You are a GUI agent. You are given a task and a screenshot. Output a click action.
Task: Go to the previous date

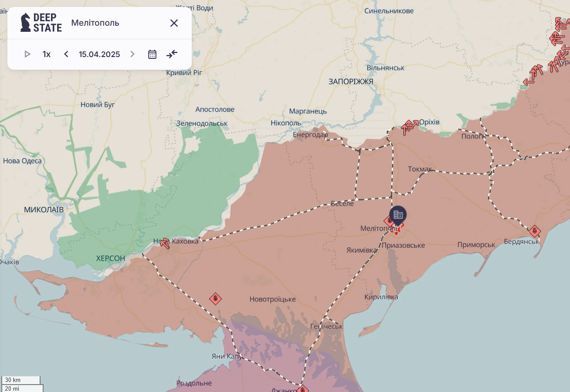(x=66, y=54)
